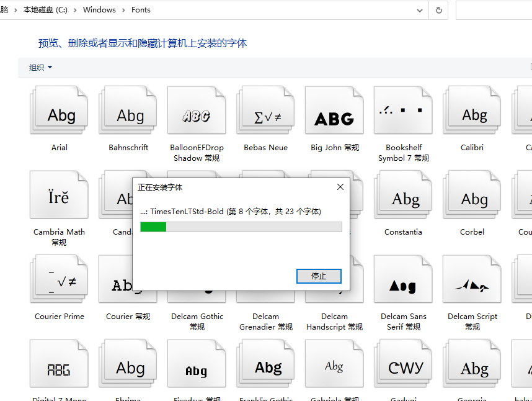
Task: Click the font installation progress bar
Action: pos(241,227)
